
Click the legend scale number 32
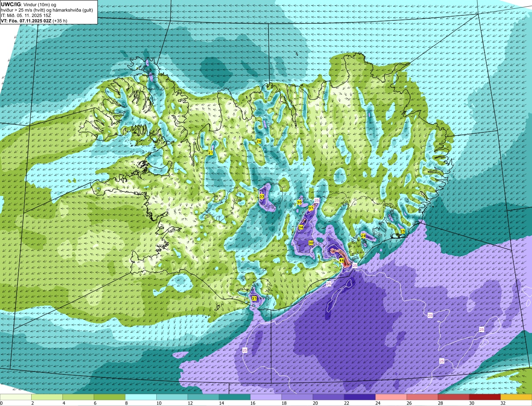coord(503,403)
